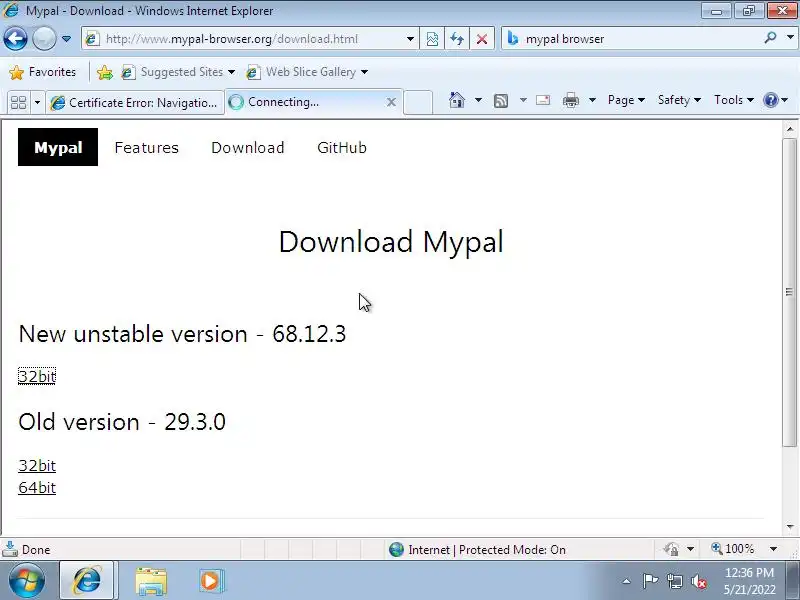The height and width of the screenshot is (600, 800).
Task: Open Web Slice Gallery in favorites bar
Action: 307,72
